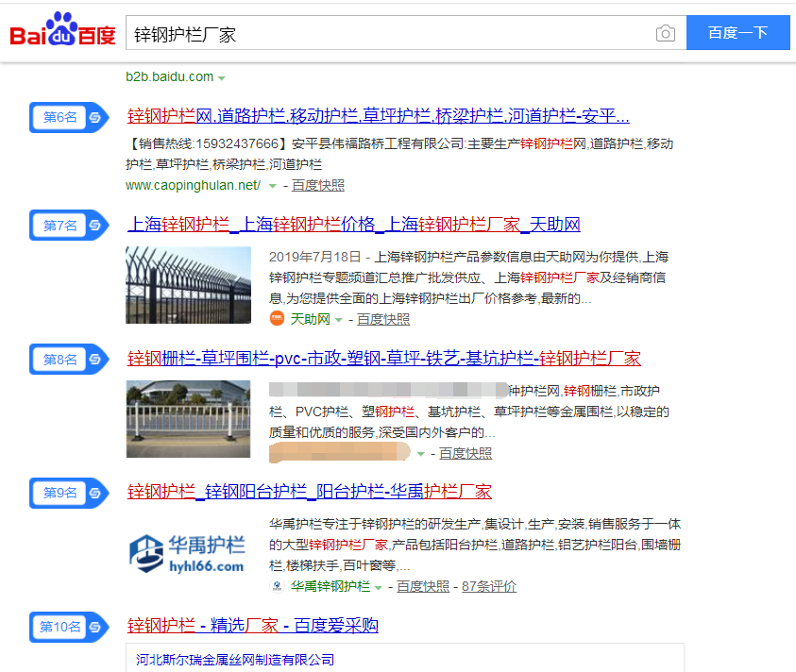
Task: Click the 第7名 rank badge
Action: [x=69, y=225]
